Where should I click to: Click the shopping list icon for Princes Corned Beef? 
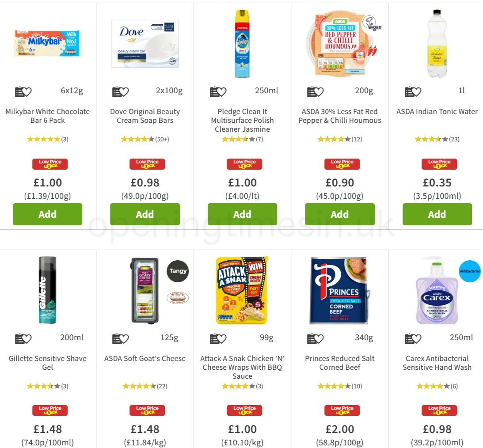point(312,338)
